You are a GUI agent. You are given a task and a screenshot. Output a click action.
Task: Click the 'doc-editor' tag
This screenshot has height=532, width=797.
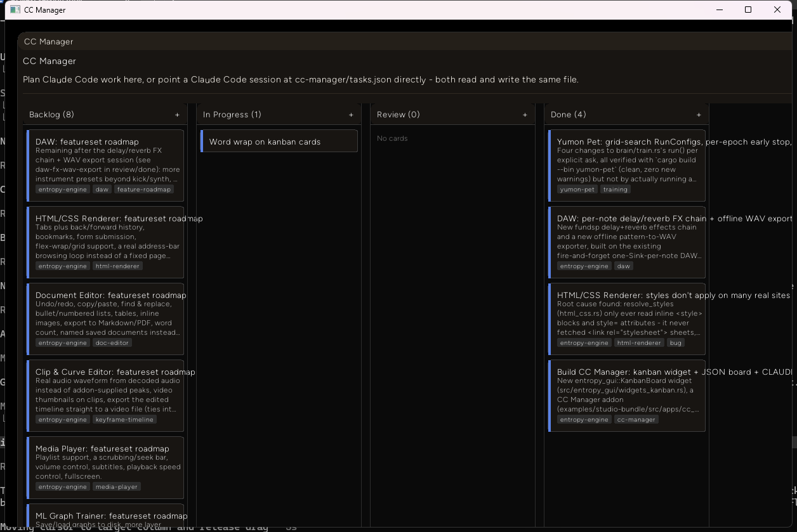pyautogui.click(x=112, y=343)
